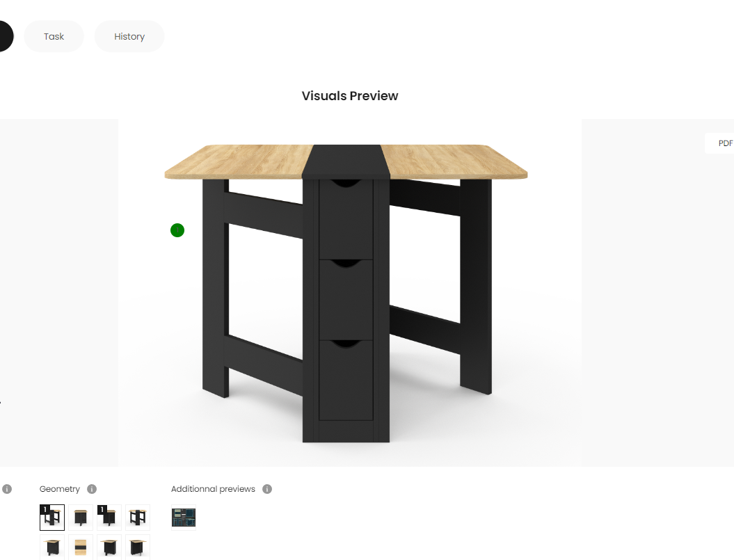Click the PDF button
The width and height of the screenshot is (734, 560).
coord(721,143)
